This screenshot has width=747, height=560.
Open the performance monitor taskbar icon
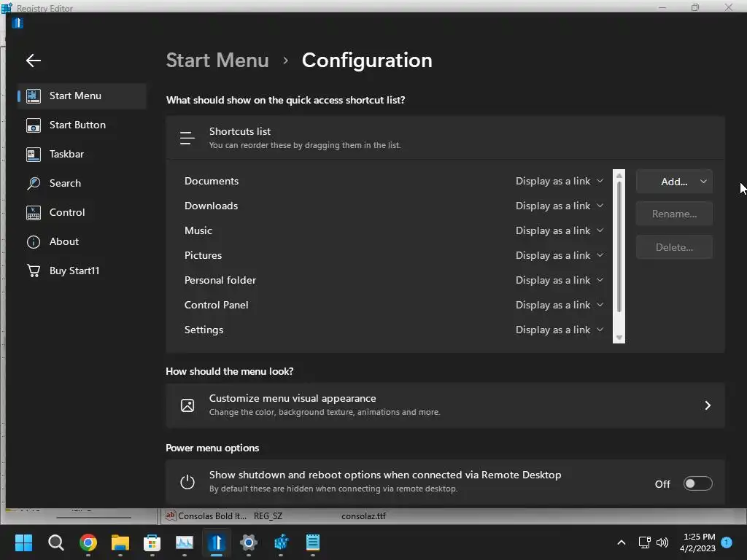(x=185, y=542)
